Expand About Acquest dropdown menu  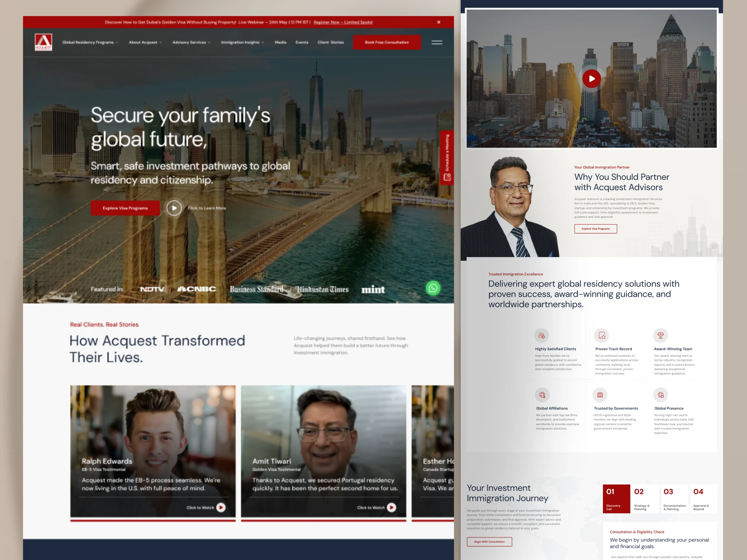[145, 42]
